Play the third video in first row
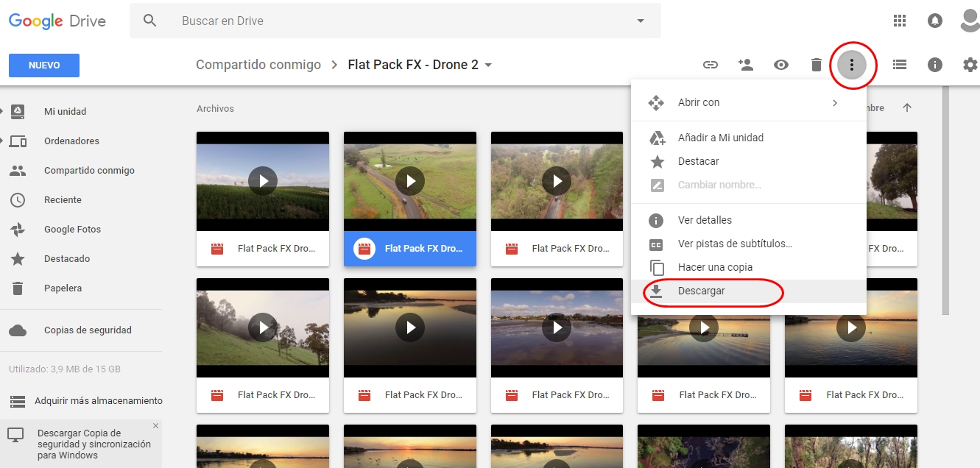Screen dimensions: 980x468 point(557,181)
